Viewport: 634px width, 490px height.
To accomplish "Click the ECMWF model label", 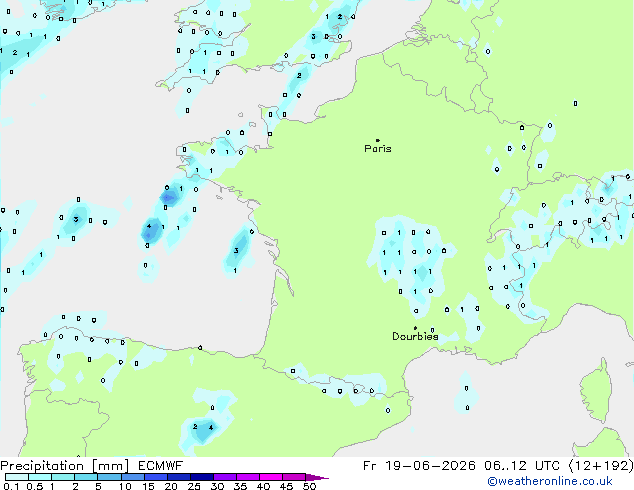I will pos(161,466).
